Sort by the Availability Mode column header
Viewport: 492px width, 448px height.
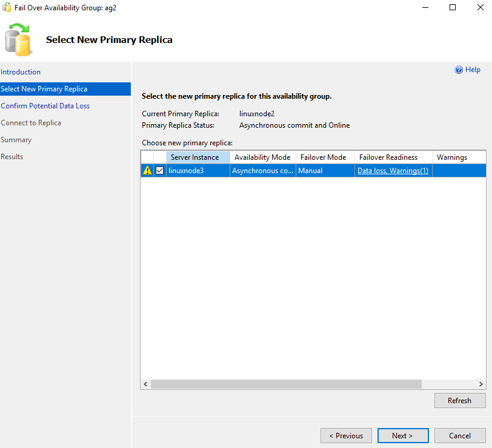[x=262, y=157]
